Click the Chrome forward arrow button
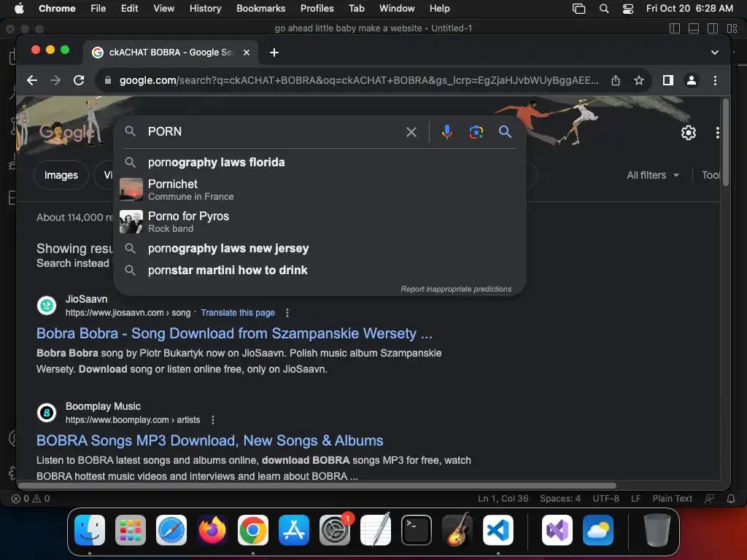Screen dimensions: 747x560 pyautogui.click(x=55, y=80)
